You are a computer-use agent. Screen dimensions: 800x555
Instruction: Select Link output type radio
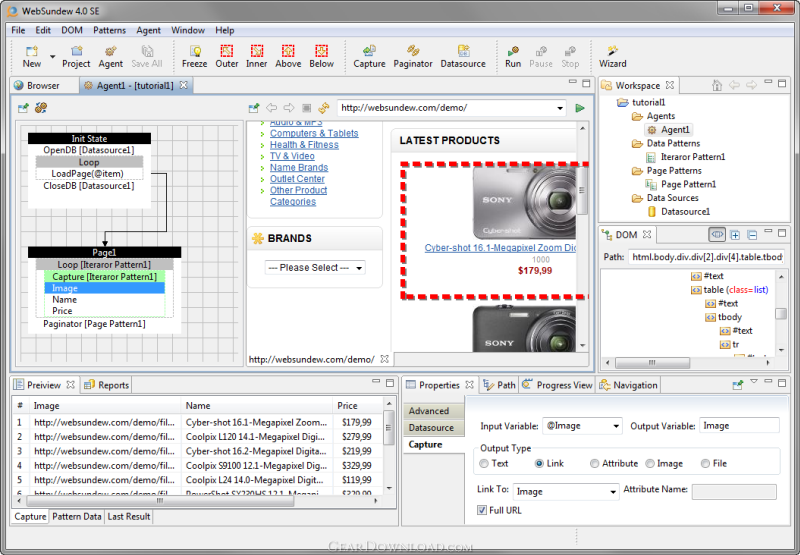(539, 464)
